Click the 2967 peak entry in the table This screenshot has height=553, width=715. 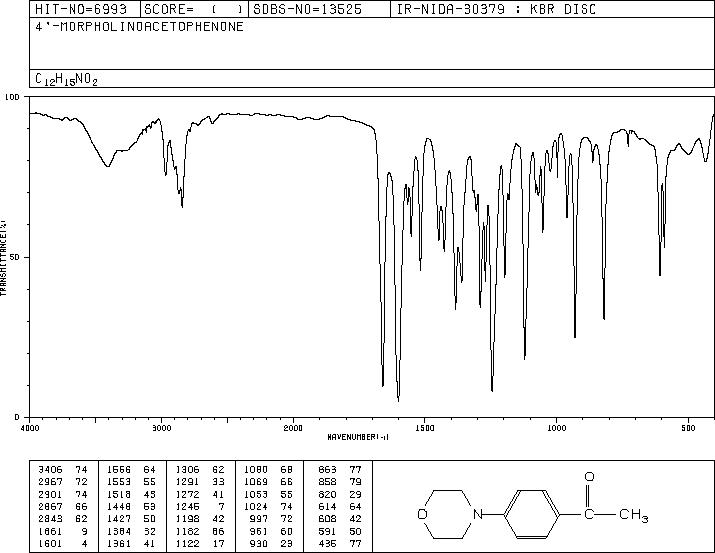tap(62, 481)
